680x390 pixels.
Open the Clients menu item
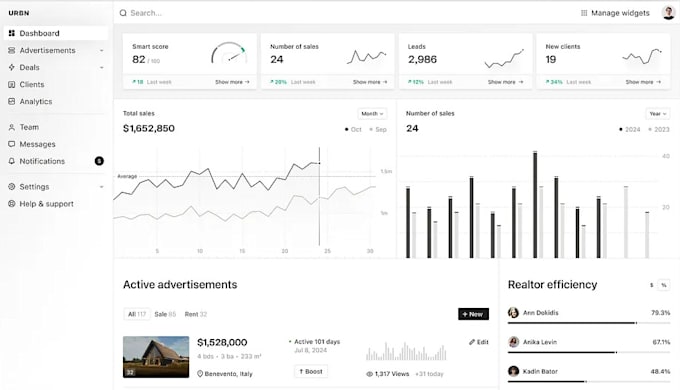coord(56,84)
